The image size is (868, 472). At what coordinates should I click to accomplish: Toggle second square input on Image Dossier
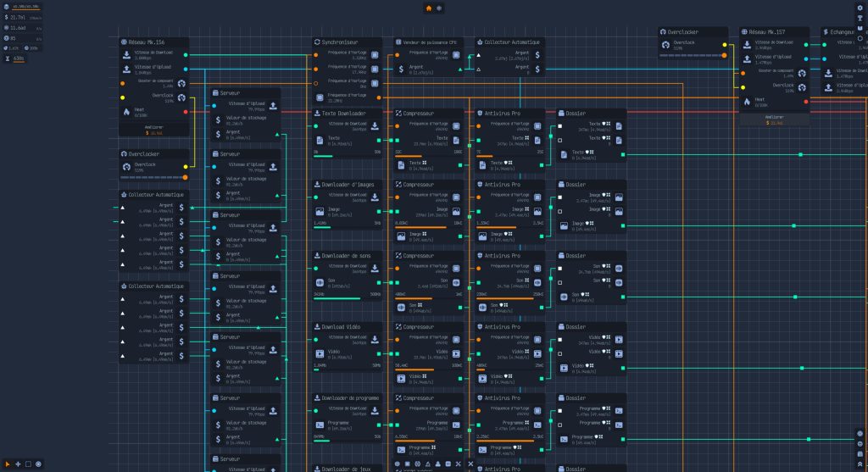pyautogui.click(x=560, y=211)
